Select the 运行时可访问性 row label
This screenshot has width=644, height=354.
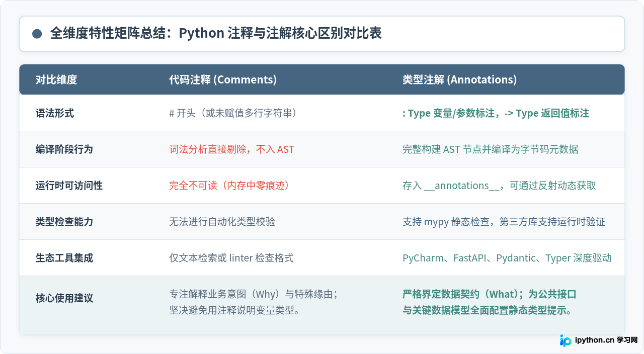coord(69,186)
